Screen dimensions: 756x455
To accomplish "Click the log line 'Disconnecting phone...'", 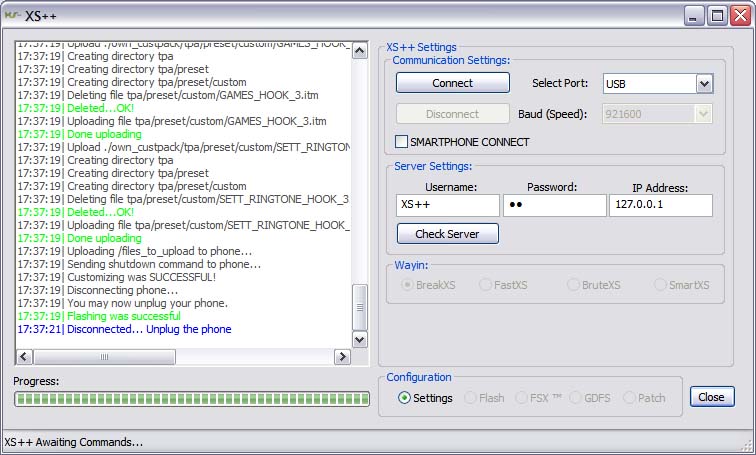I will (x=98, y=290).
